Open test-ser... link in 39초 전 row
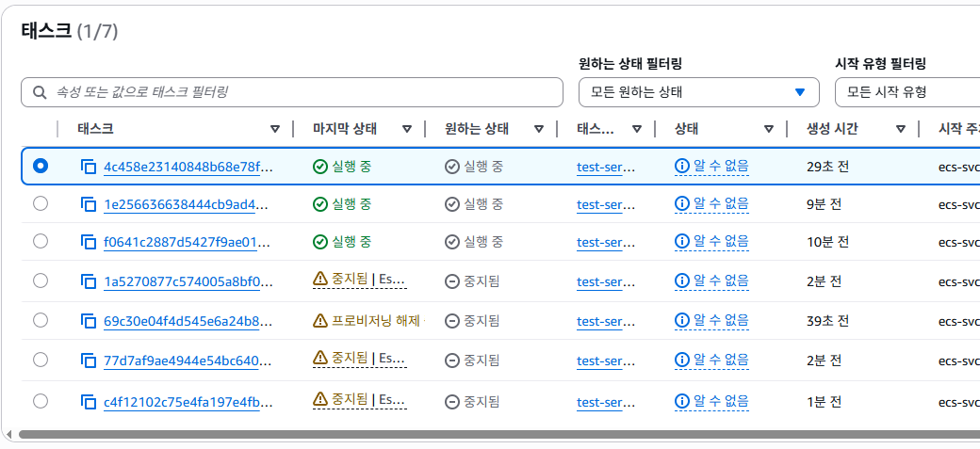Image resolution: width=980 pixels, height=449 pixels. click(606, 322)
